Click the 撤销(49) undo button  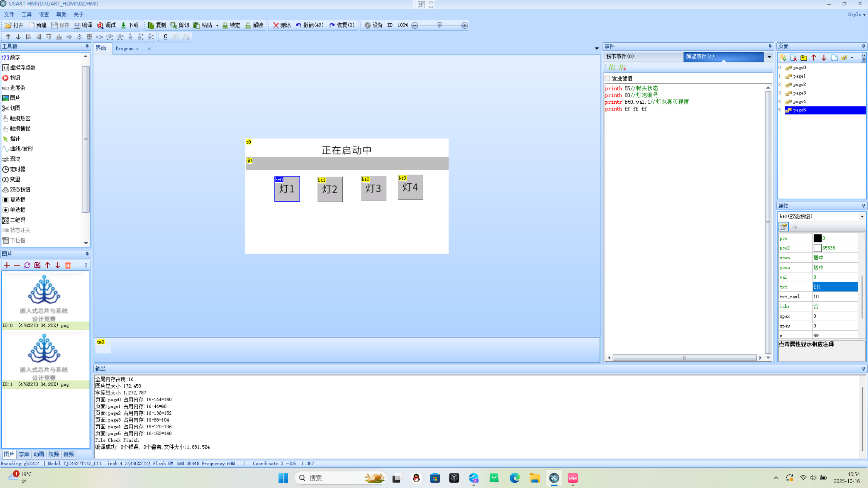pyautogui.click(x=310, y=25)
